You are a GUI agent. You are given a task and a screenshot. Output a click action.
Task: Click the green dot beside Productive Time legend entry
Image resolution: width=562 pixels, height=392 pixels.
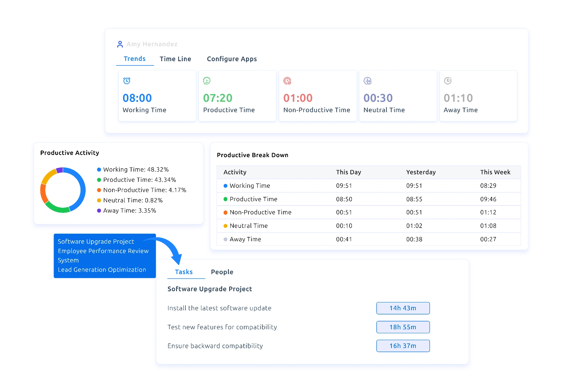point(99,180)
